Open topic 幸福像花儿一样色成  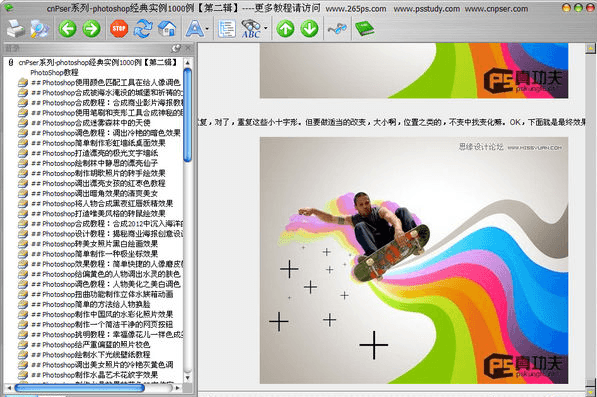(x=107, y=335)
